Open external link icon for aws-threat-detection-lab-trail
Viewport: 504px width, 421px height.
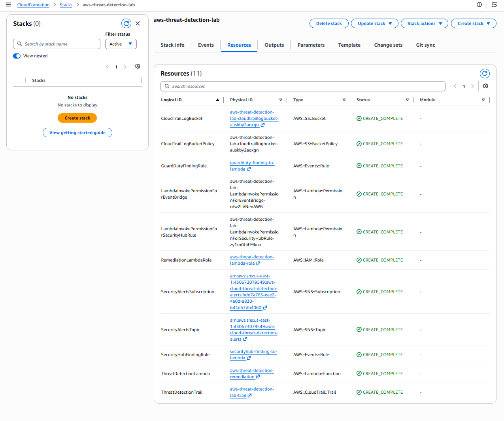249,396
